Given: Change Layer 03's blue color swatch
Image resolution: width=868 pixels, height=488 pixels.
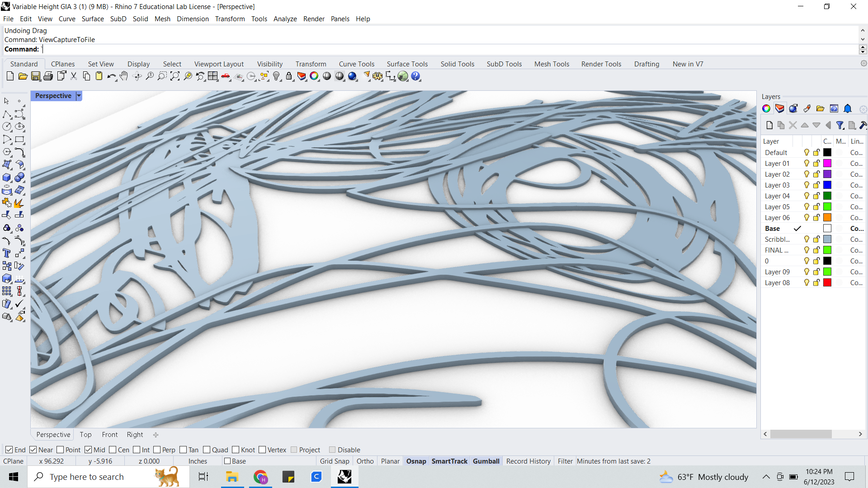Looking at the screenshot, I should (827, 185).
